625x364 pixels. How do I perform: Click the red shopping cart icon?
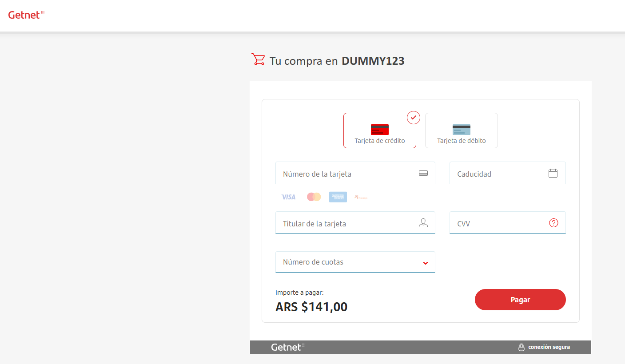point(258,59)
